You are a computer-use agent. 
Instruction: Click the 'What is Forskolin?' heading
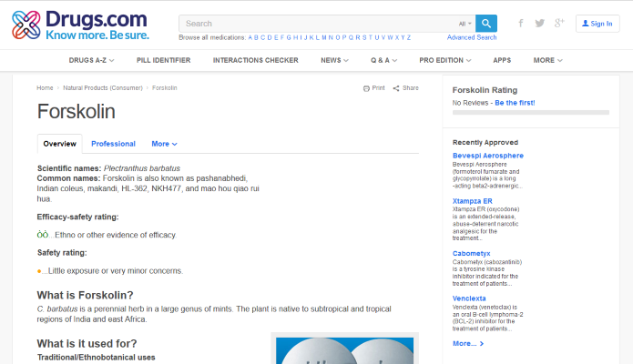click(85, 296)
